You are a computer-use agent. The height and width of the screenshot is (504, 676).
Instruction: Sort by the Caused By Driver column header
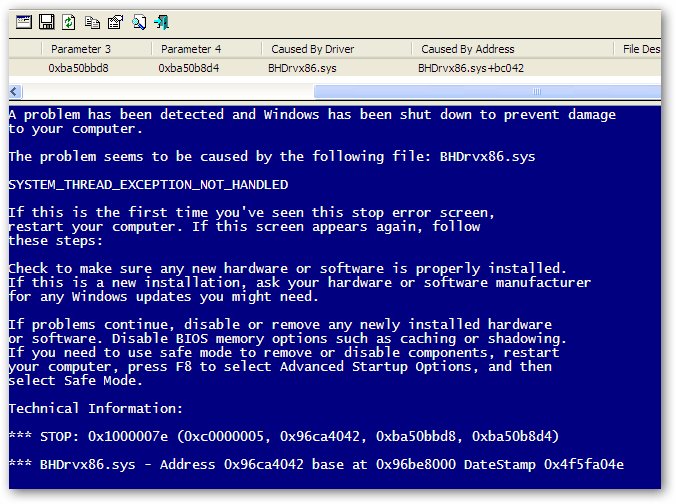[x=336, y=49]
